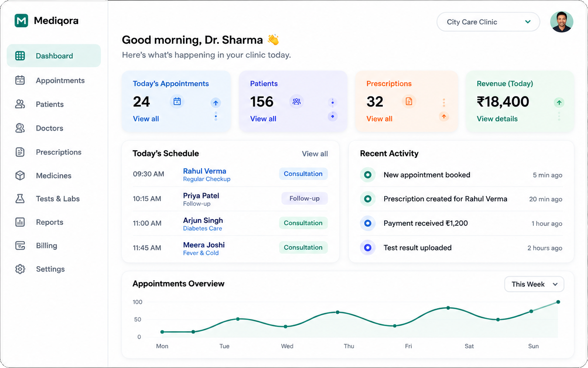Open the Doctors icon in sidebar

tap(20, 128)
